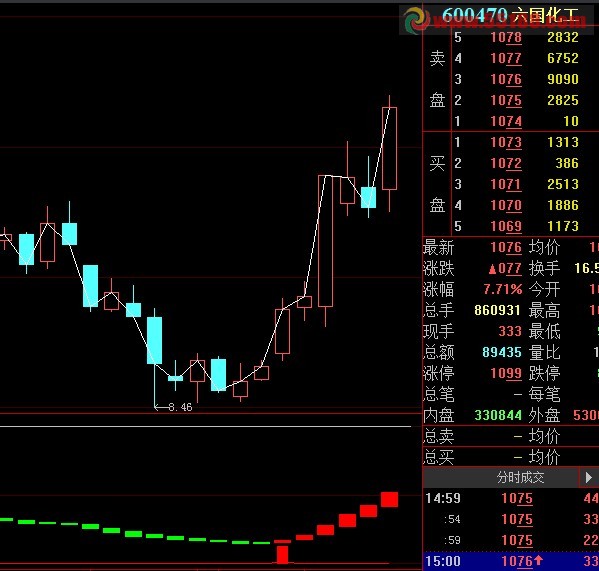The width and height of the screenshot is (599, 571).
Task: Click buy volume 1173
Action: [x=563, y=226]
